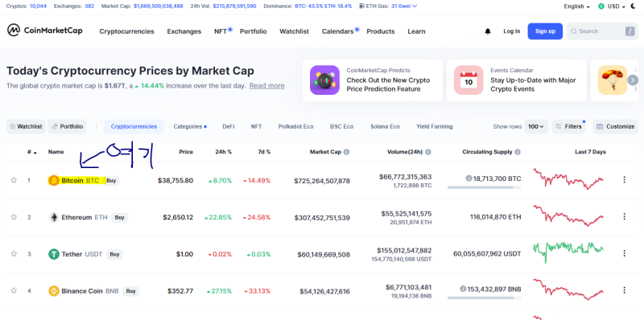Click the Circulating Supply info icon
Image resolution: width=644 pixels, height=320 pixels.
click(518, 152)
